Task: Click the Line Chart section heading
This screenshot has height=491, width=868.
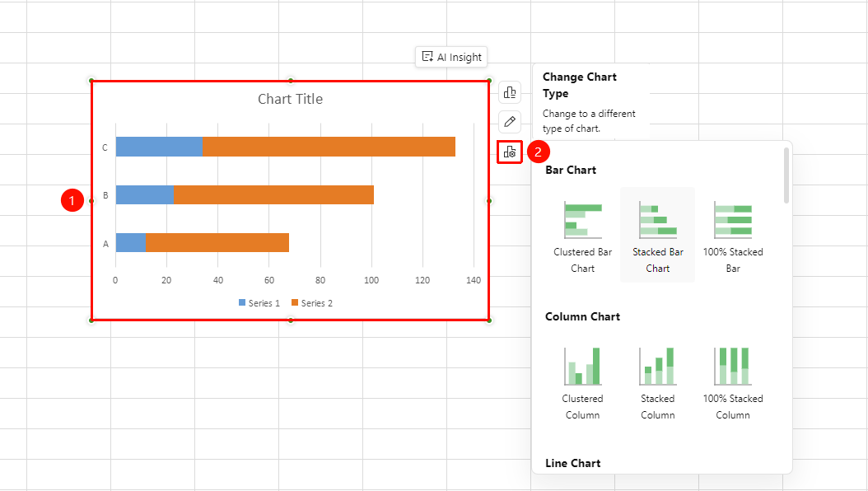Action: click(x=573, y=463)
